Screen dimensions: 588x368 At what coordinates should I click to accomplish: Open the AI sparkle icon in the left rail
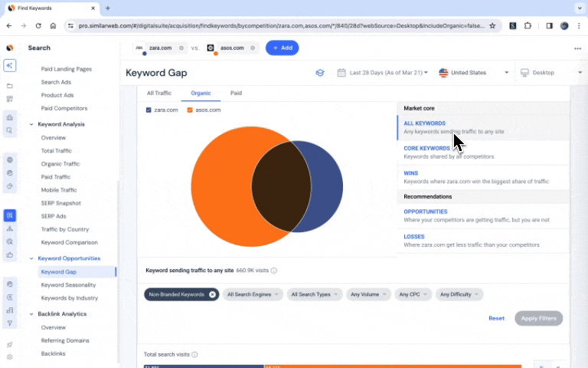[x=10, y=65]
